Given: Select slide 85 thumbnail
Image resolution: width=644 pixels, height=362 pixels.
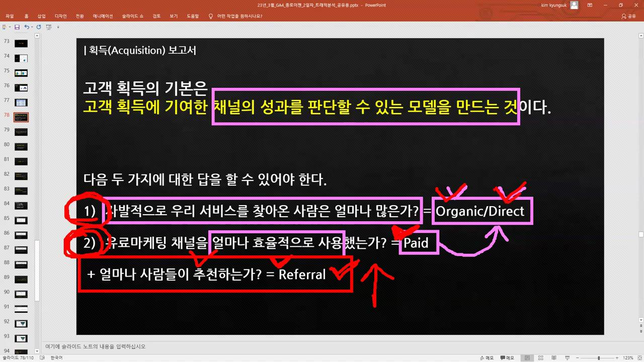Looking at the screenshot, I should (21, 220).
